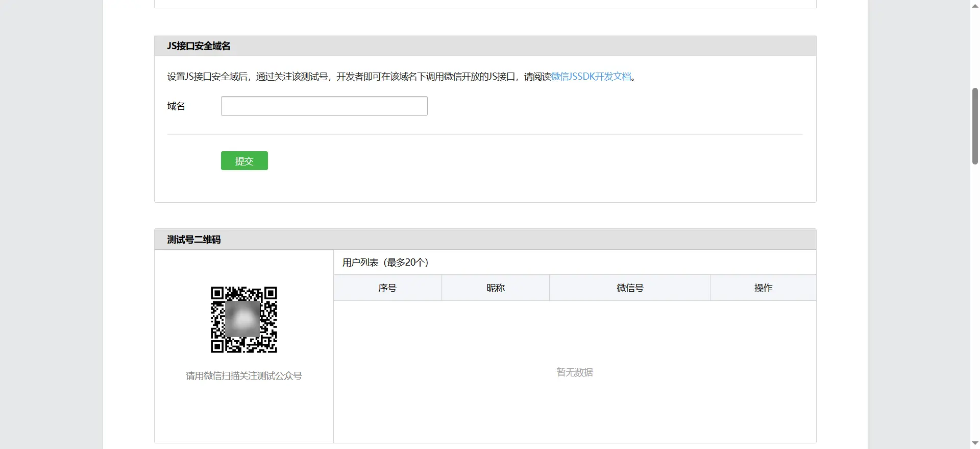
Task: Click the 暂无数据 placeholder text
Action: point(575,372)
